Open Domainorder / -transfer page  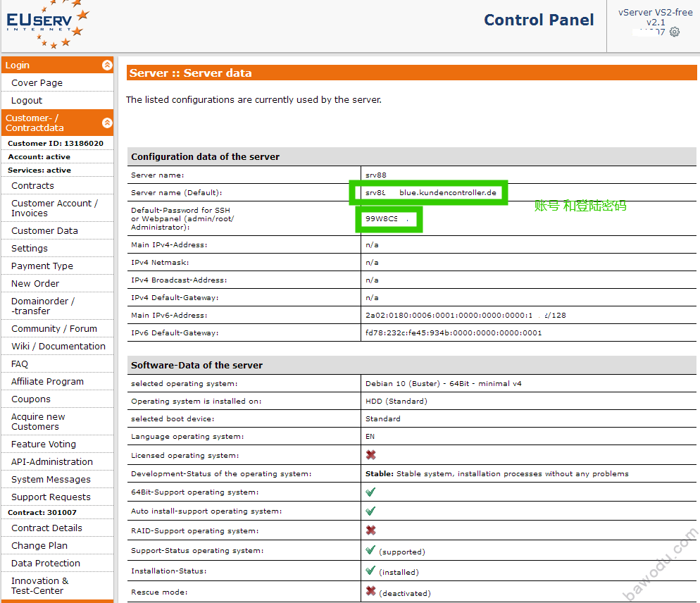pos(43,306)
